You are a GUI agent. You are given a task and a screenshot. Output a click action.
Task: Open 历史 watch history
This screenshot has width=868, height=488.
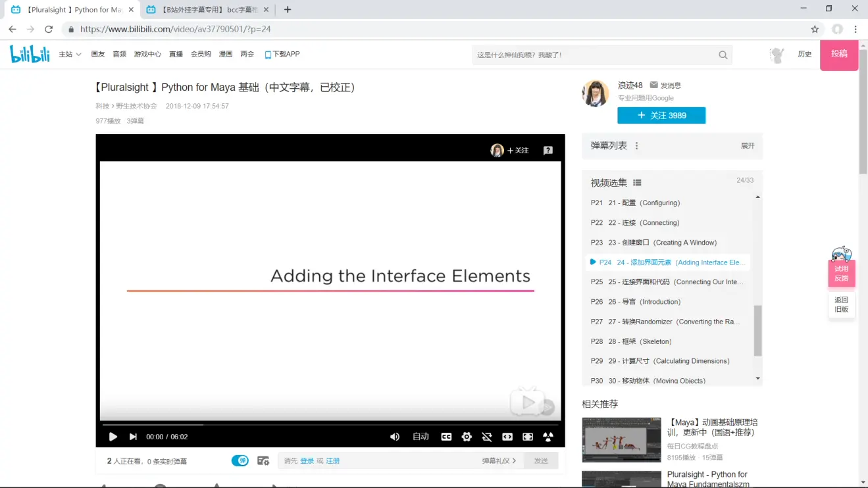(805, 54)
